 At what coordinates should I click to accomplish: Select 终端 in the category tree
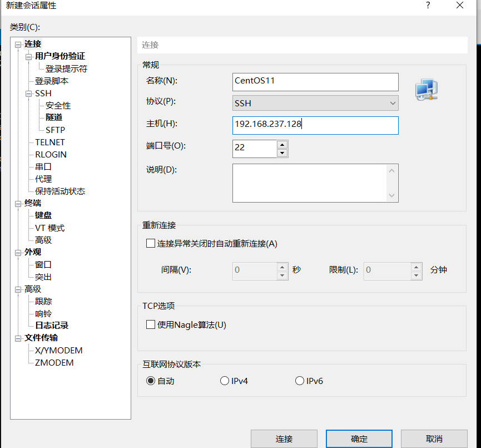[33, 203]
